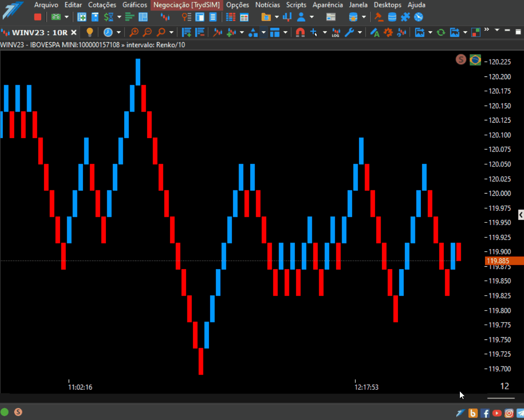The height and width of the screenshot is (420, 524).
Task: Click the red and green squares icon
Action: pyautogui.click(x=475, y=32)
